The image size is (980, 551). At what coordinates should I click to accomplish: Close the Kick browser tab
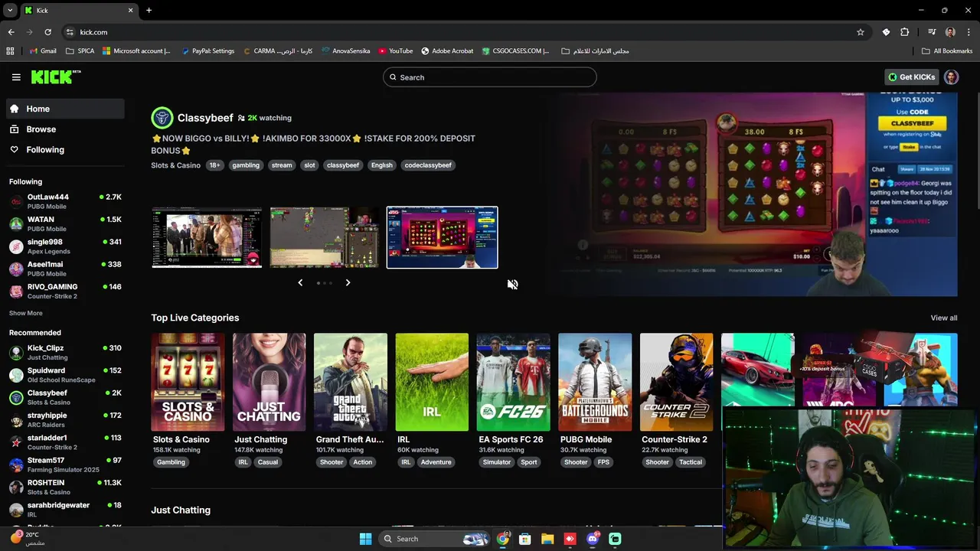pyautogui.click(x=130, y=11)
